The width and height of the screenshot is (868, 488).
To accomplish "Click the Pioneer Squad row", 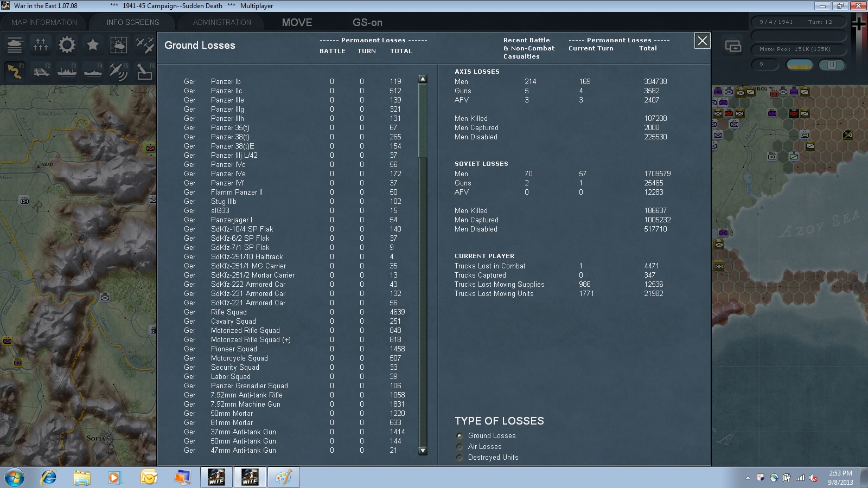I will pos(295,349).
